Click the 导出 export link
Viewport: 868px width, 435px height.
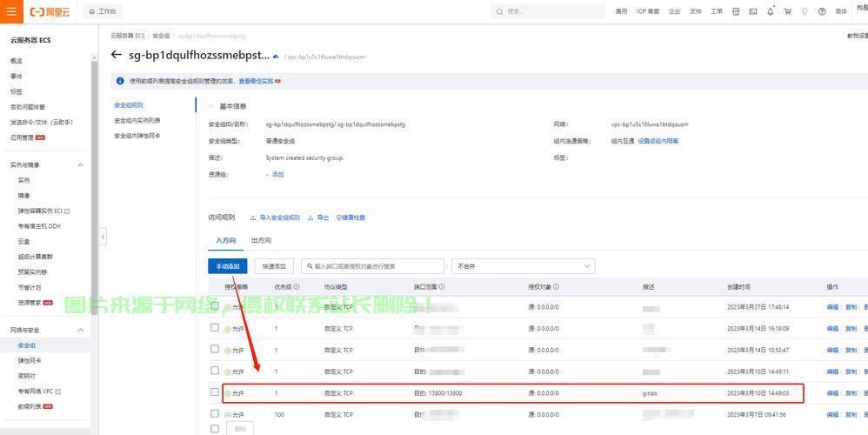click(x=318, y=218)
